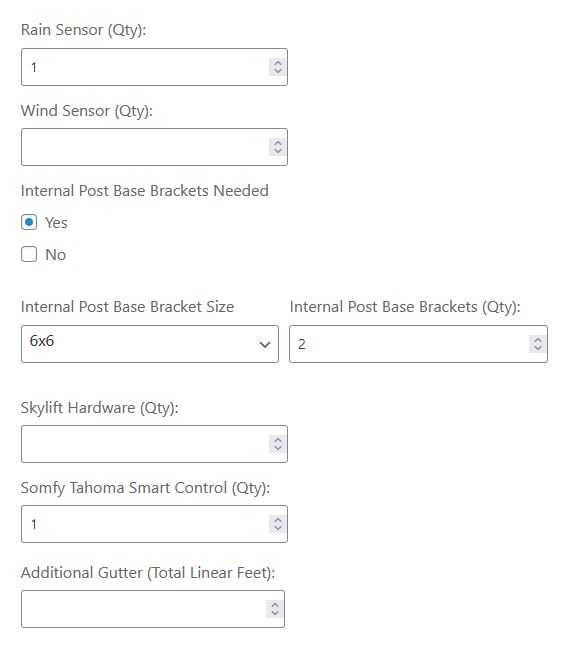Decrease Internal Post Base Brackets quantity

tap(538, 348)
